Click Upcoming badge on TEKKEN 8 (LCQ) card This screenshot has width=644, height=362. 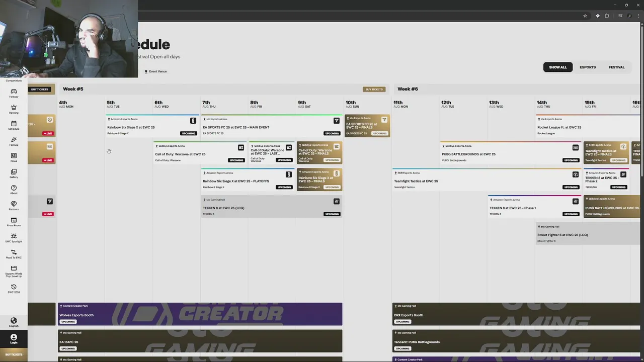coord(332,214)
